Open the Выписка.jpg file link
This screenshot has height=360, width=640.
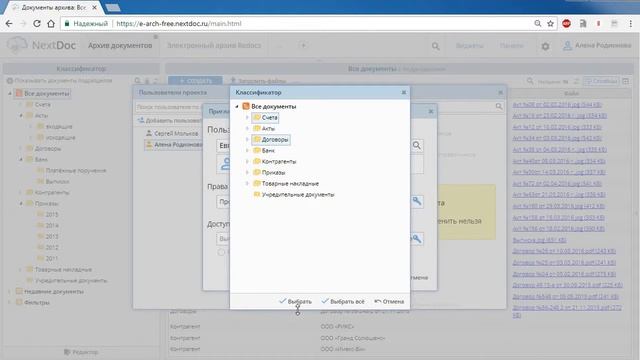point(539,240)
